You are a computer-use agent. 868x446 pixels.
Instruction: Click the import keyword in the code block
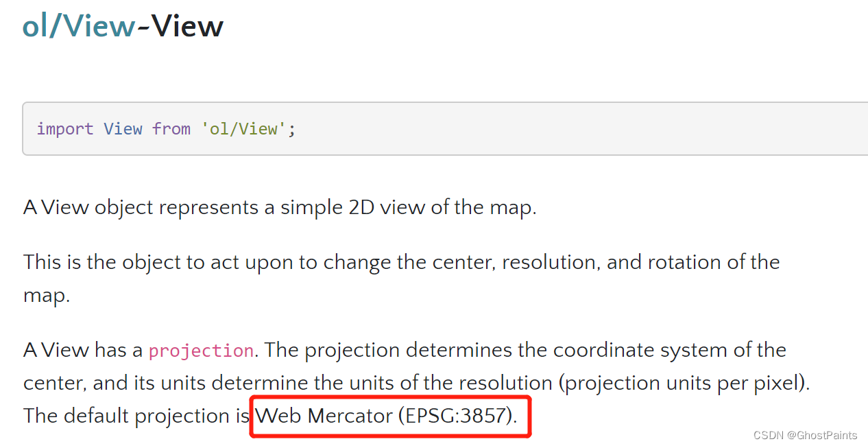click(64, 129)
